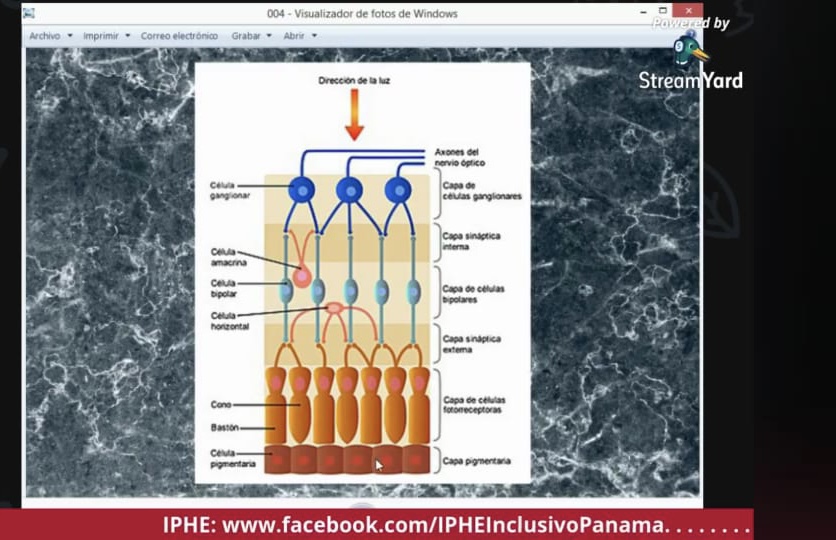The image size is (836, 540).
Task: Click the window title bar text
Action: [x=362, y=14]
